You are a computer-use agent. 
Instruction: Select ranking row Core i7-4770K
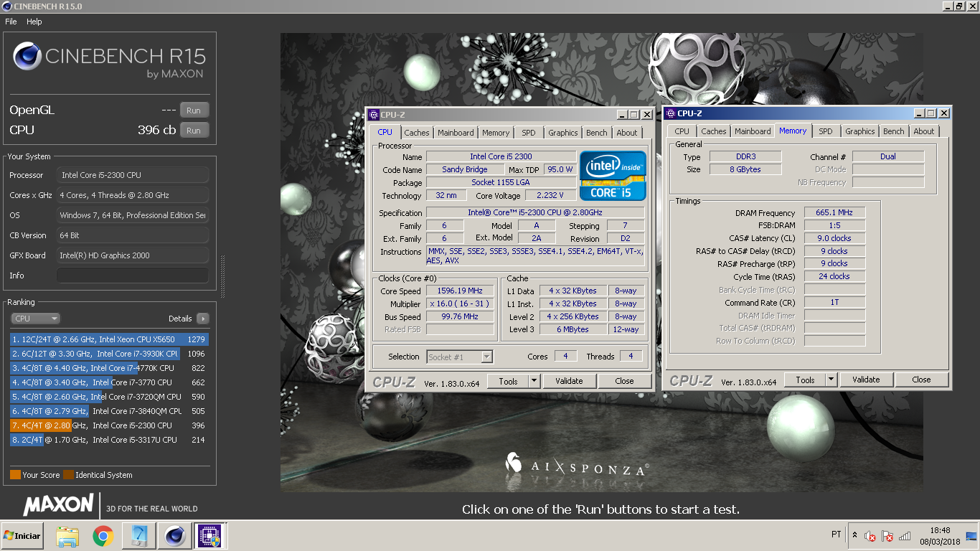109,368
